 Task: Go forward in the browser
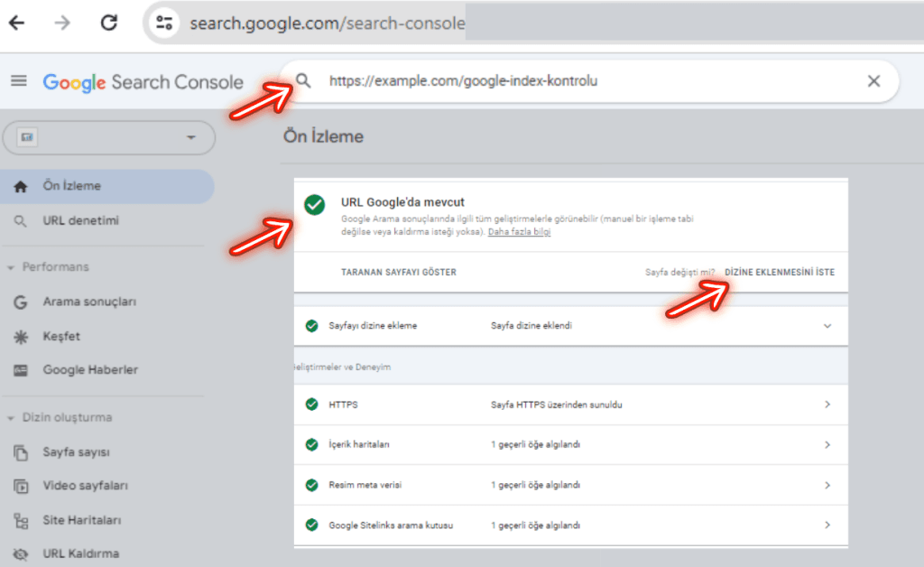pos(62,23)
